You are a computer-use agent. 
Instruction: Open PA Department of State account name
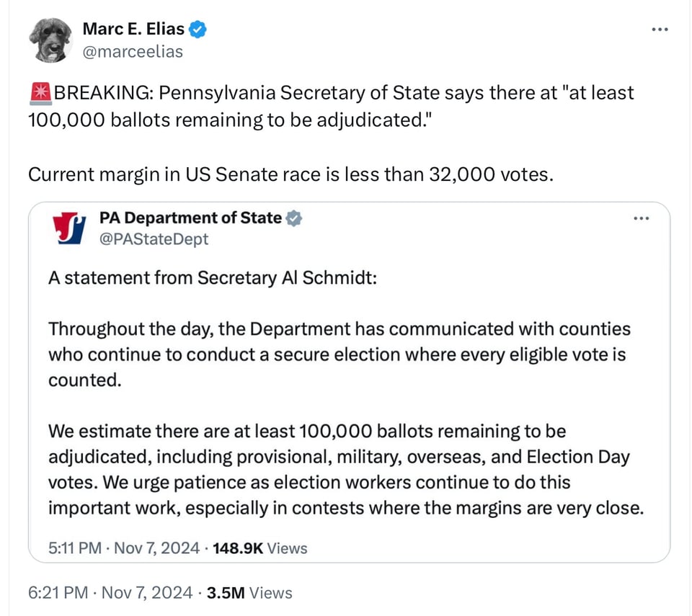190,218
